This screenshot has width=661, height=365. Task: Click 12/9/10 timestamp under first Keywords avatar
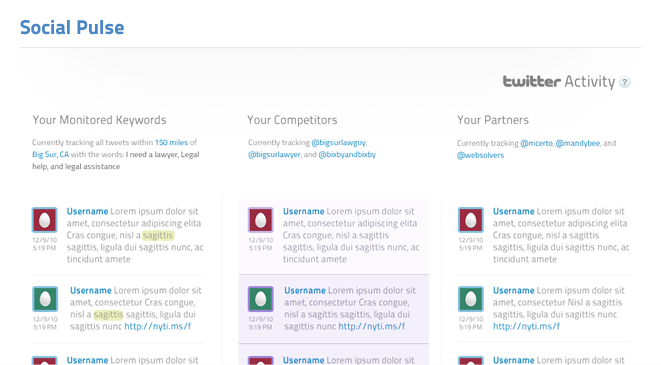[x=45, y=240]
